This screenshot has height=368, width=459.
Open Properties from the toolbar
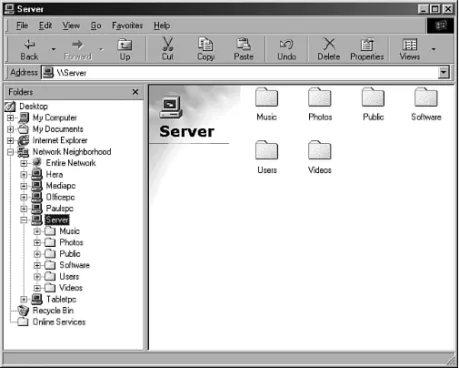pyautogui.click(x=367, y=49)
